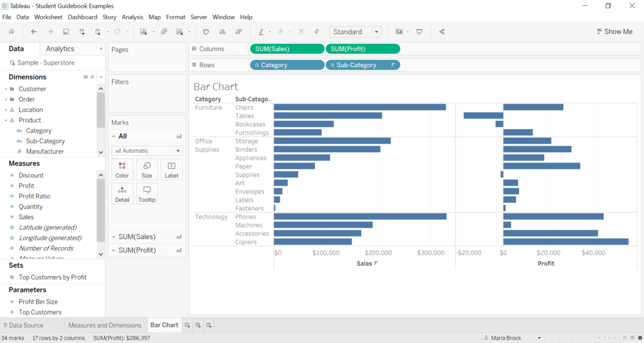The height and width of the screenshot is (343, 644).
Task: Click the Label marks card icon
Action: [x=171, y=169]
